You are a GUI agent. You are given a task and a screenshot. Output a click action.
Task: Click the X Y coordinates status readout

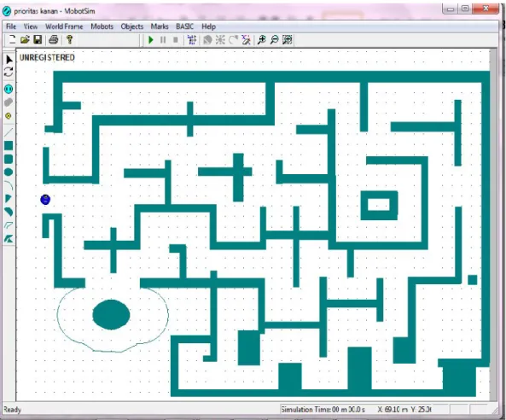tap(404, 410)
